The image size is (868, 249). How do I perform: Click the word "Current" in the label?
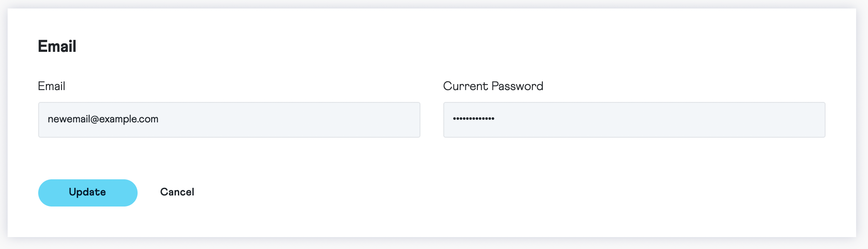click(x=465, y=86)
